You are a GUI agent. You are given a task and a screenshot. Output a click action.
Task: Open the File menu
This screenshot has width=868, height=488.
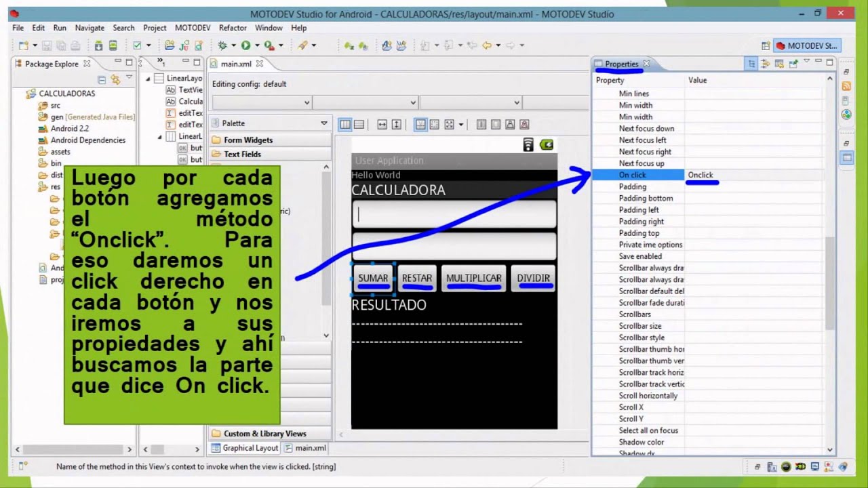[x=18, y=28]
